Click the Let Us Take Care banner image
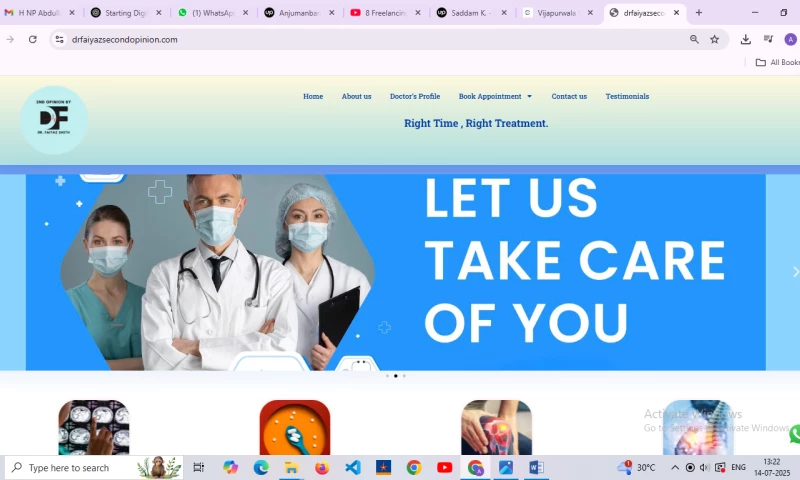800x480 pixels. point(395,272)
